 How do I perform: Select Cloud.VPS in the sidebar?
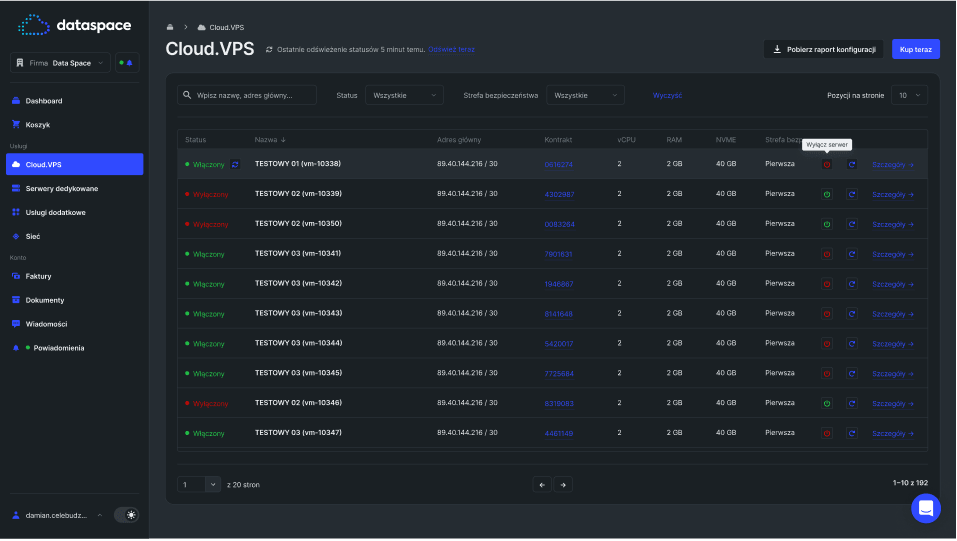[x=74, y=165]
